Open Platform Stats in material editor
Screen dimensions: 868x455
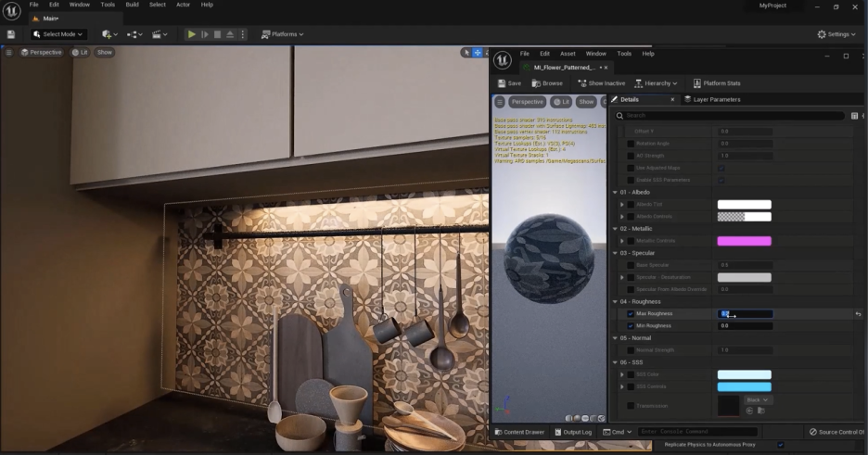716,83
